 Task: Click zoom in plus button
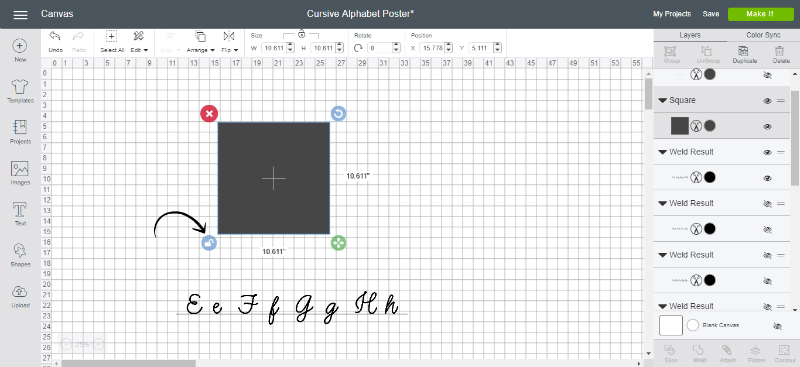click(x=98, y=345)
